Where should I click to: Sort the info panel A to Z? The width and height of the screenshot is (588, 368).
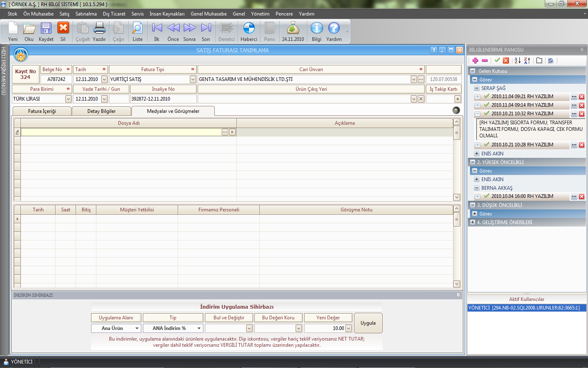[x=517, y=61]
